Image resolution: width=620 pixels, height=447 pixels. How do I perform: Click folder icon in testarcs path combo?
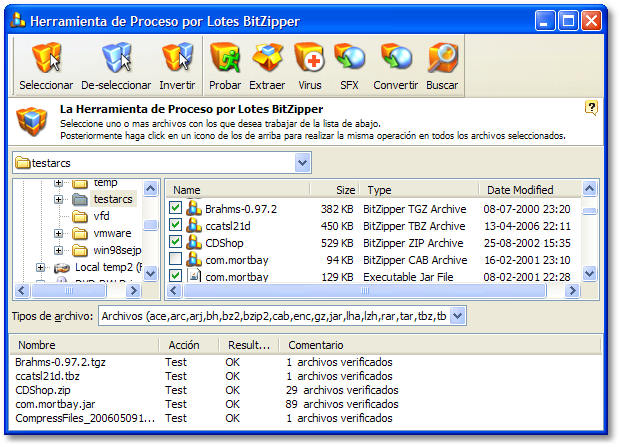pos(23,163)
